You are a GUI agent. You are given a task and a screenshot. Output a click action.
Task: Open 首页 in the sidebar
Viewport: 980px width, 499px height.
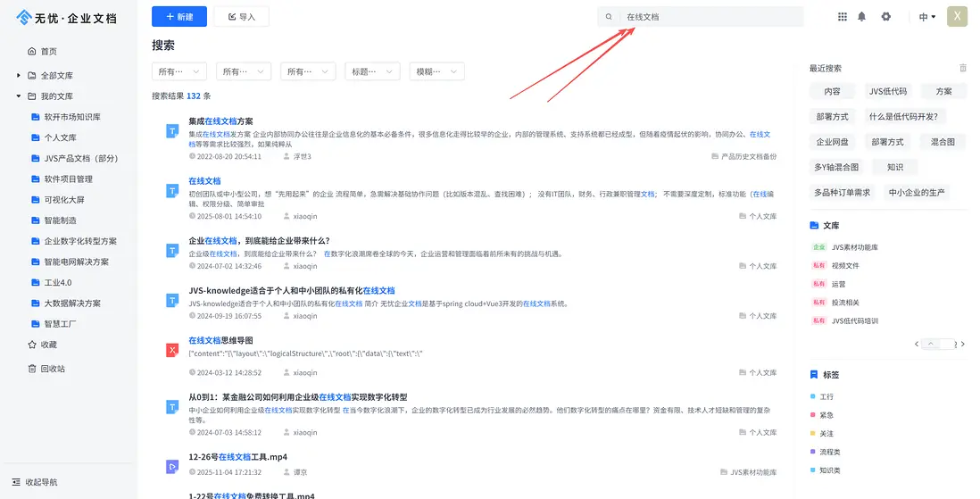pos(43,51)
